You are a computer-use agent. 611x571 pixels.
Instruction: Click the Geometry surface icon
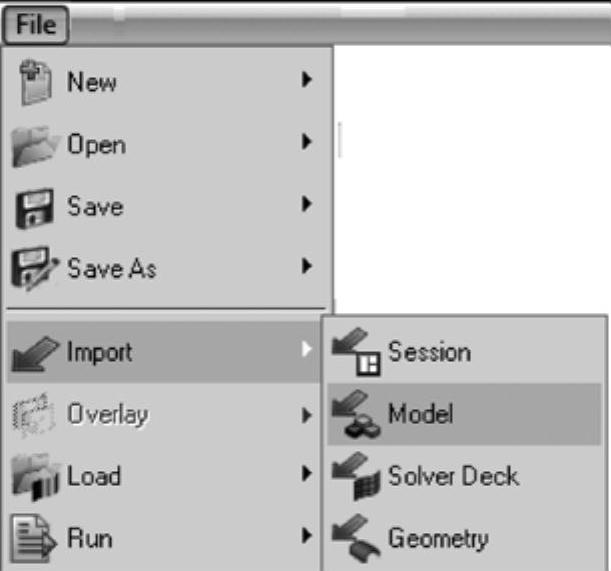click(x=356, y=538)
